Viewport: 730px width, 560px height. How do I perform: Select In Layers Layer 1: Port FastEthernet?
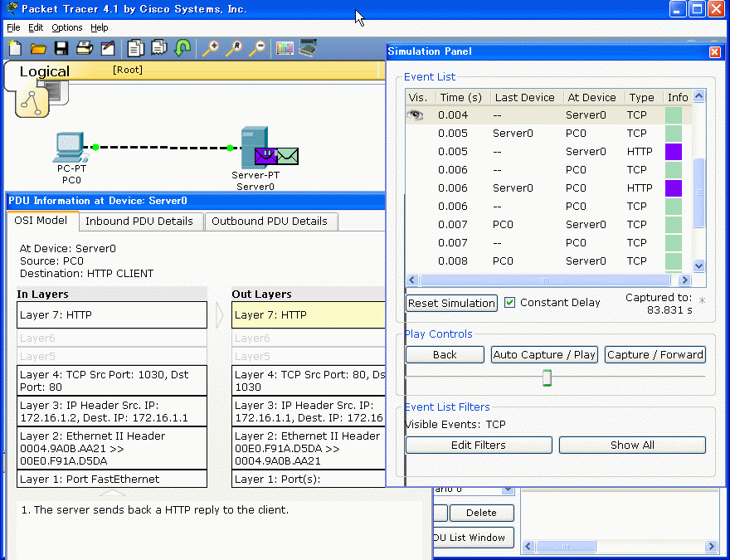click(112, 479)
